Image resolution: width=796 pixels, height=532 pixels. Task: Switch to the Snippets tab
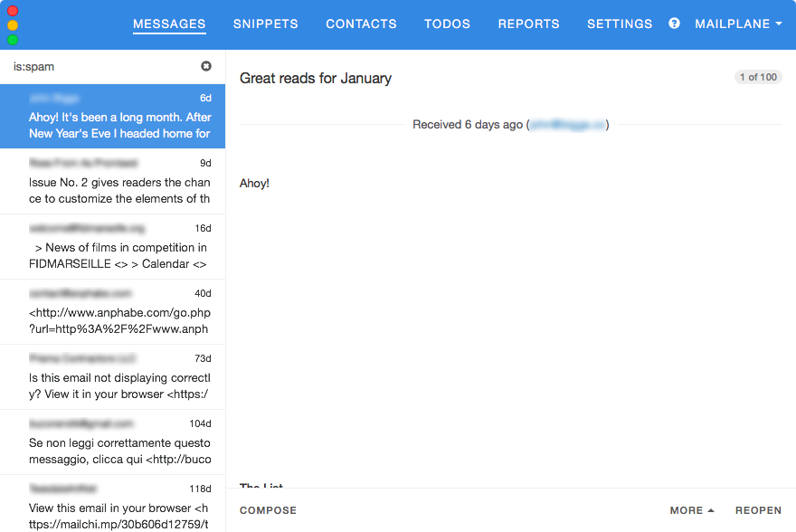coord(265,24)
